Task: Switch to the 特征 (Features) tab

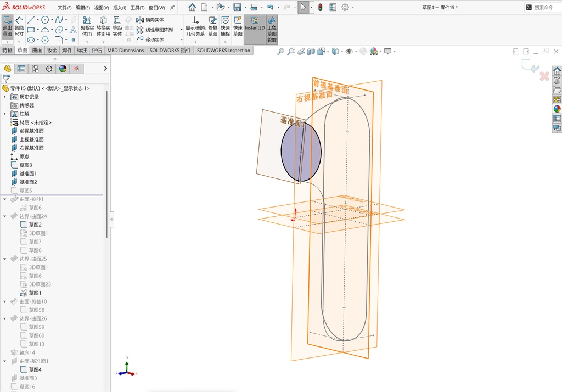Action: pos(8,50)
